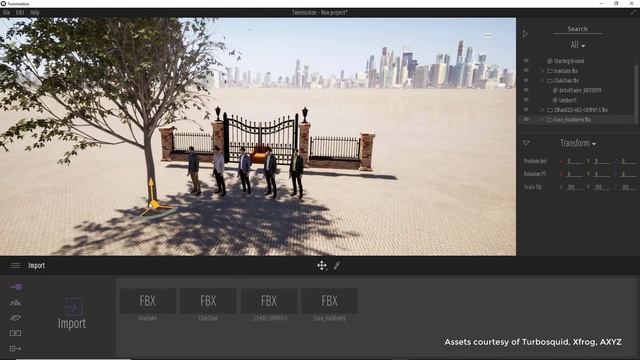
Task: Hide the CMan0023 people group
Action: click(526, 109)
